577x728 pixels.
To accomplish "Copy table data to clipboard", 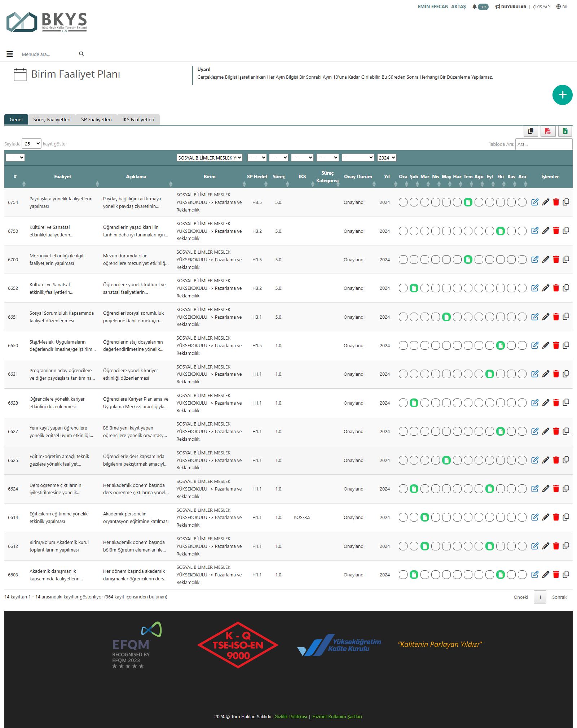I will [530, 131].
